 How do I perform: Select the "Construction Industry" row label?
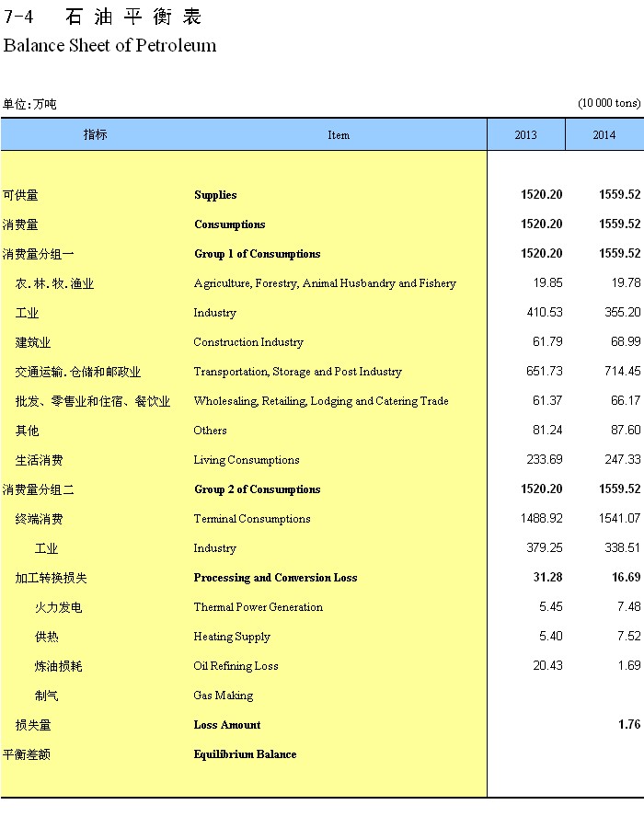247,342
